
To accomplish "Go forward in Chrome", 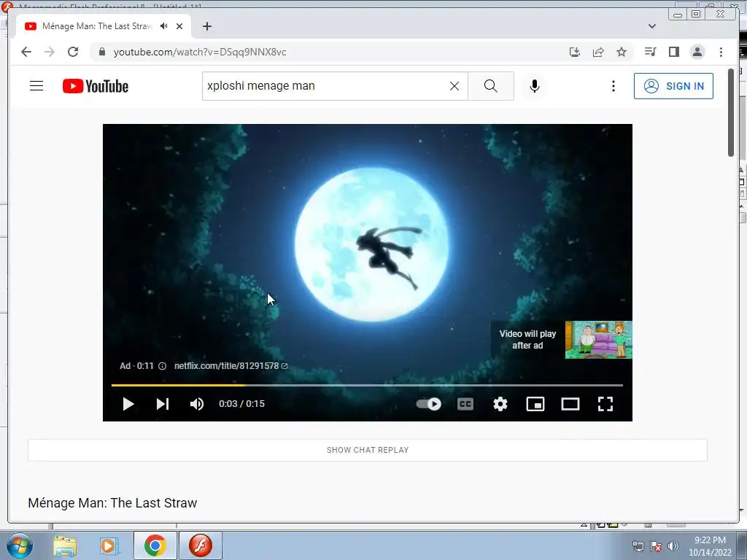I will [50, 52].
